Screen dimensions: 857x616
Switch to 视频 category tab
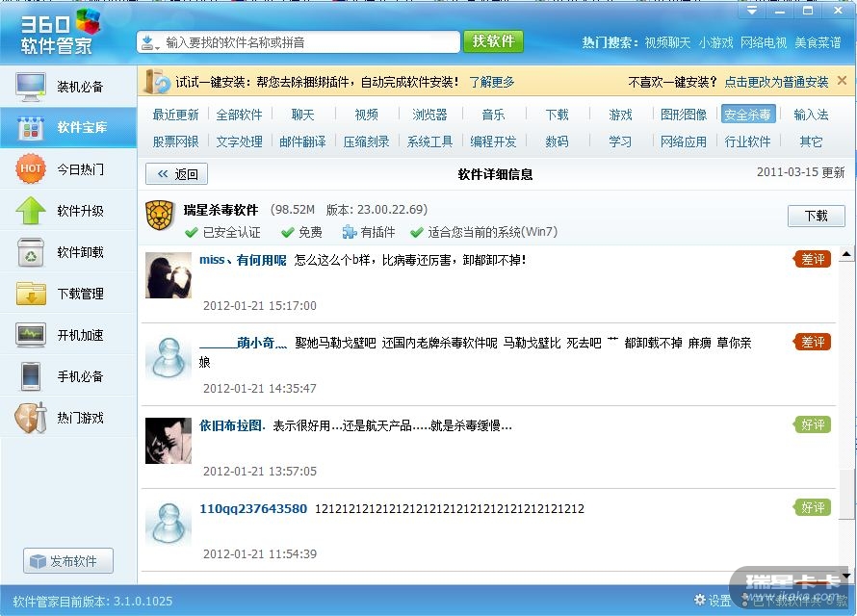pyautogui.click(x=366, y=115)
